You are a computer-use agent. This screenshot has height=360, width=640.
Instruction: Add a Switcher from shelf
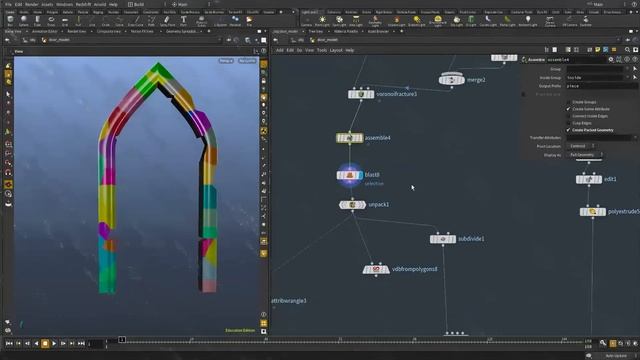(586, 21)
